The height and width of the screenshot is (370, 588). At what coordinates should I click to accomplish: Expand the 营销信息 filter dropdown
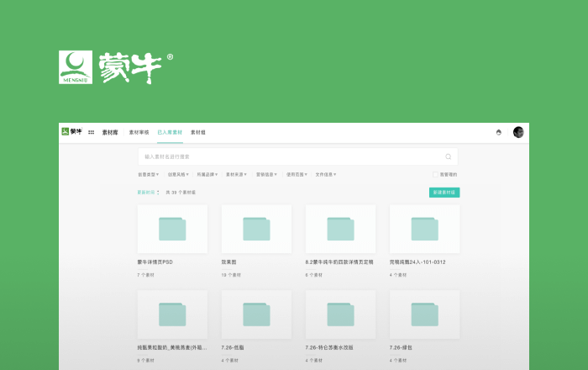coord(266,175)
